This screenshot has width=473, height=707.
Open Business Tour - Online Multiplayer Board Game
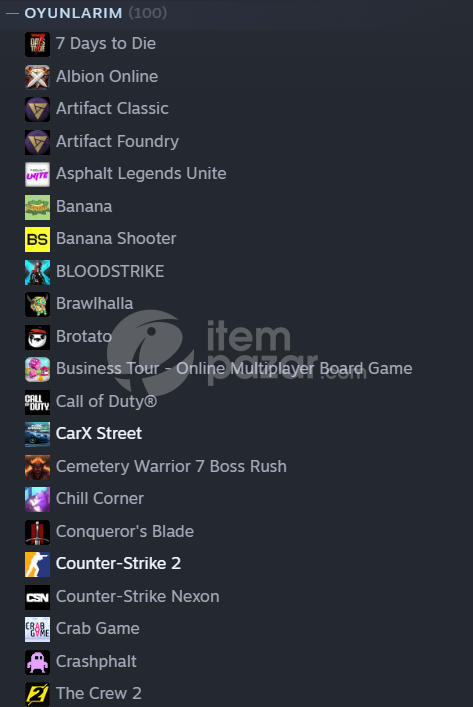[x=234, y=369]
